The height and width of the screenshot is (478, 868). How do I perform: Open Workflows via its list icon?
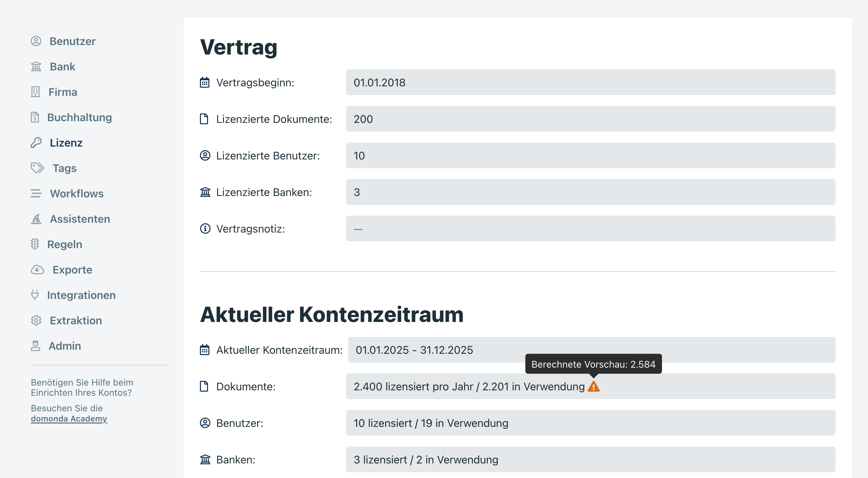(x=36, y=193)
